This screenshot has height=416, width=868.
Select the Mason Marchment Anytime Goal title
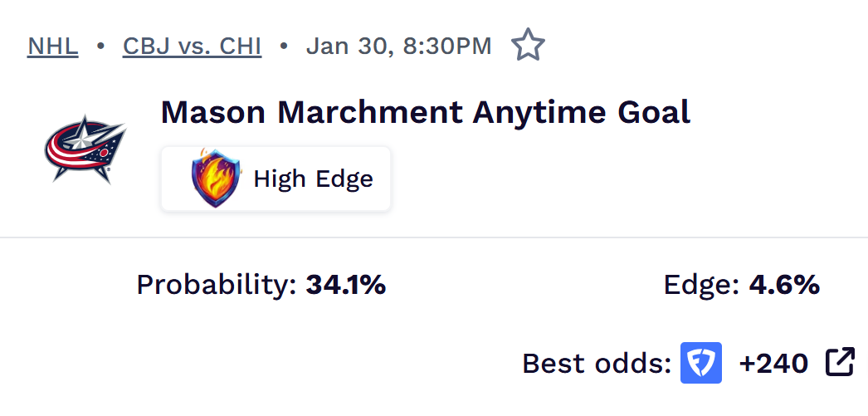[425, 112]
